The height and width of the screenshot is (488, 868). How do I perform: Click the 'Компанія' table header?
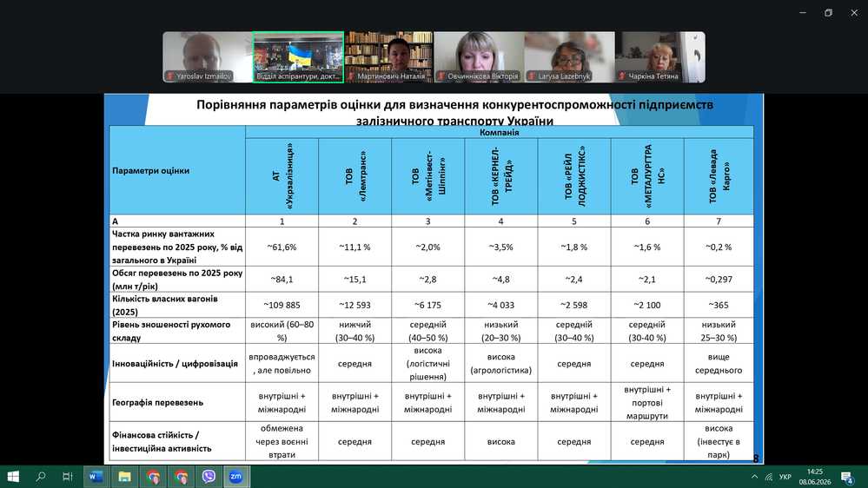[500, 132]
